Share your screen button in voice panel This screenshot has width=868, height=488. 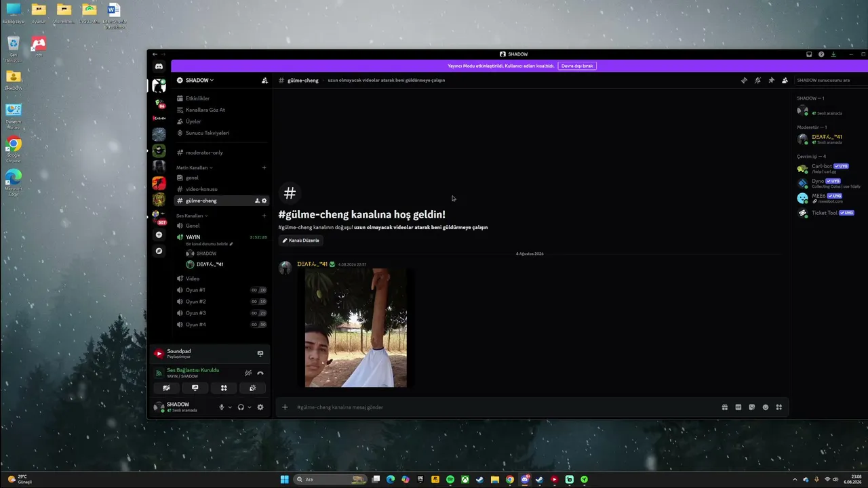195,388
